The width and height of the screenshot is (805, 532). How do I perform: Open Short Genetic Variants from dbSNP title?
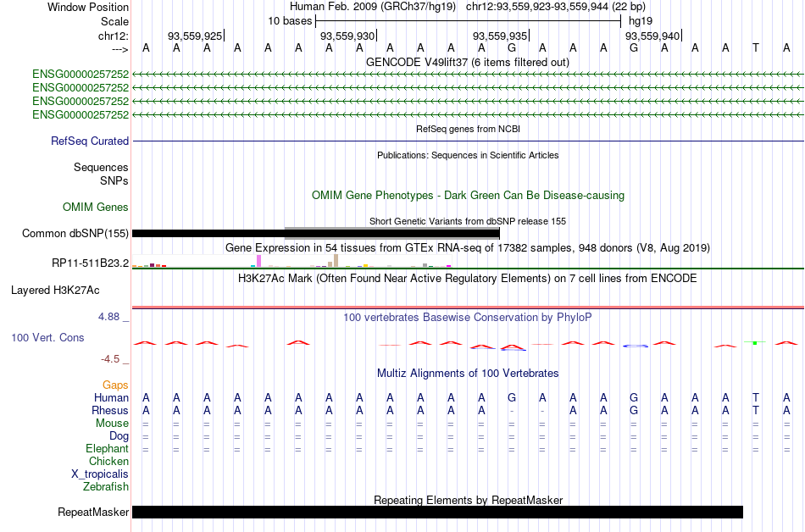[467, 221]
